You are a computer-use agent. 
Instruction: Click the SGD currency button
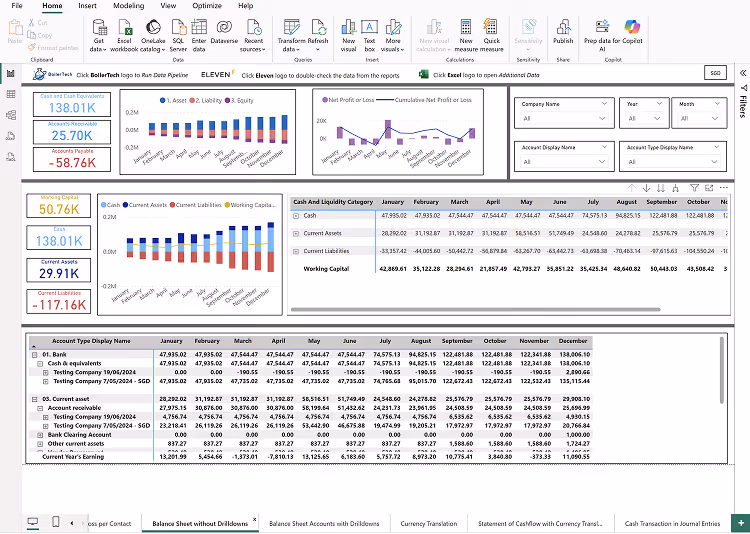click(716, 73)
